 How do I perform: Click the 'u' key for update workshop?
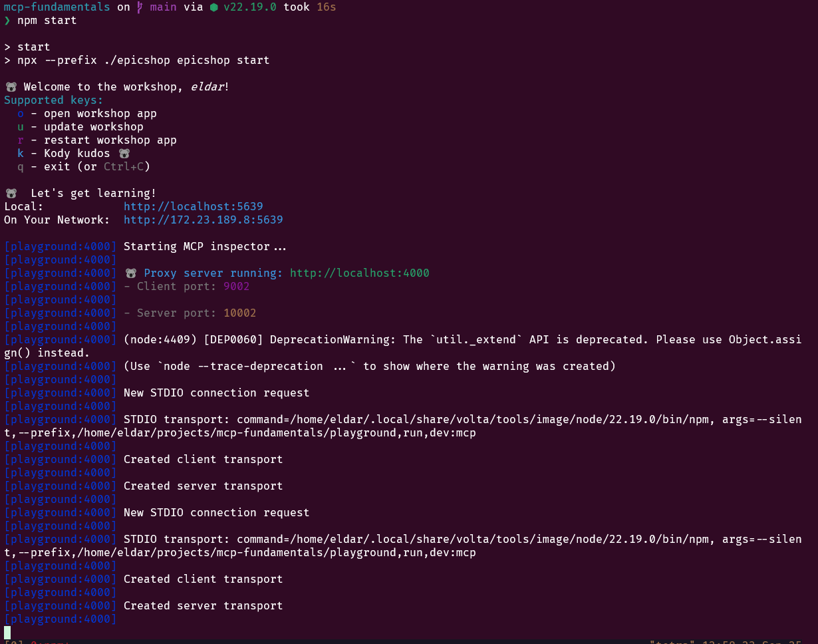coord(21,127)
